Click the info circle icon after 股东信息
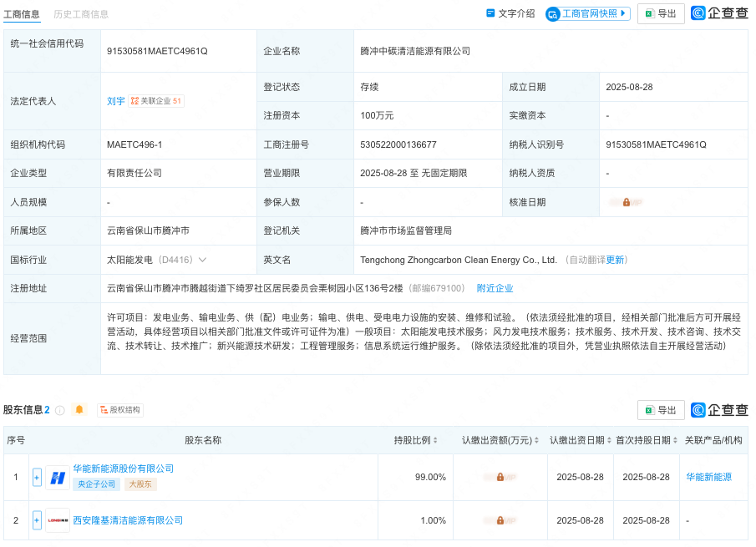 [x=59, y=409]
